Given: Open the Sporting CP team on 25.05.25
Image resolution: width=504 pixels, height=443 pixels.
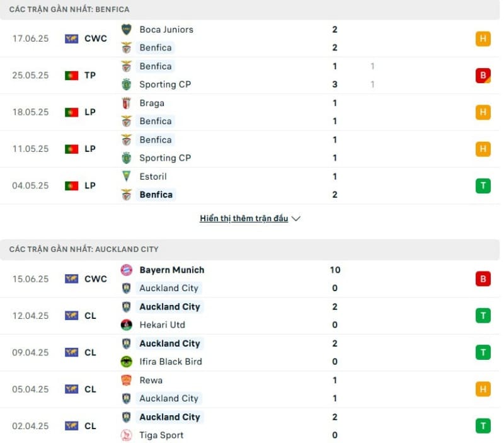Looking at the screenshot, I should (165, 84).
